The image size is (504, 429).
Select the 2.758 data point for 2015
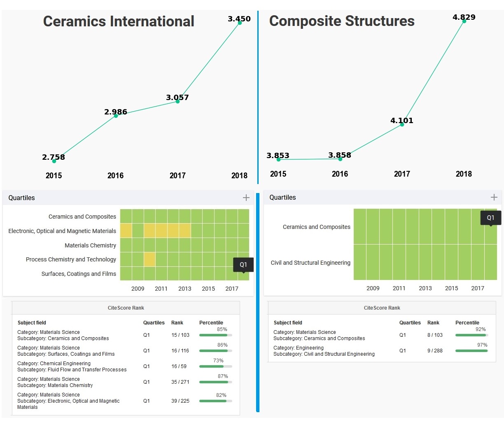pos(54,161)
